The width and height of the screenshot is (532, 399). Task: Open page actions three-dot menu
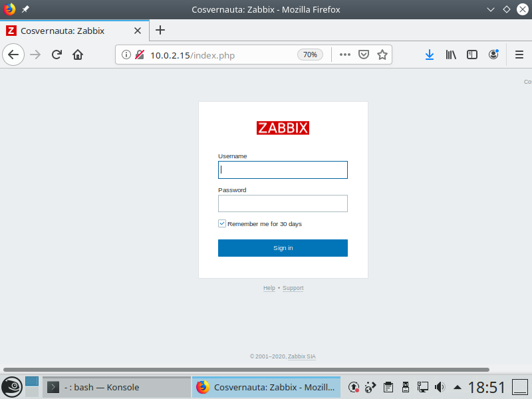pos(345,55)
